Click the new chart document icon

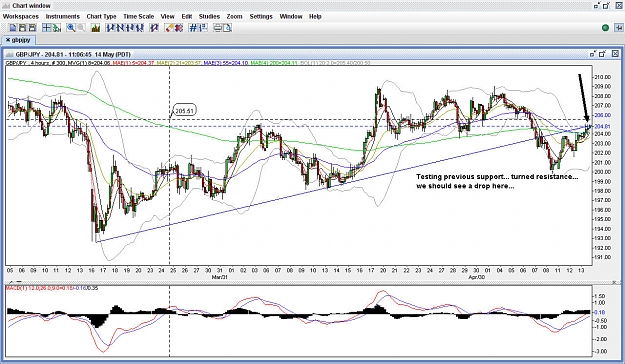(13, 28)
